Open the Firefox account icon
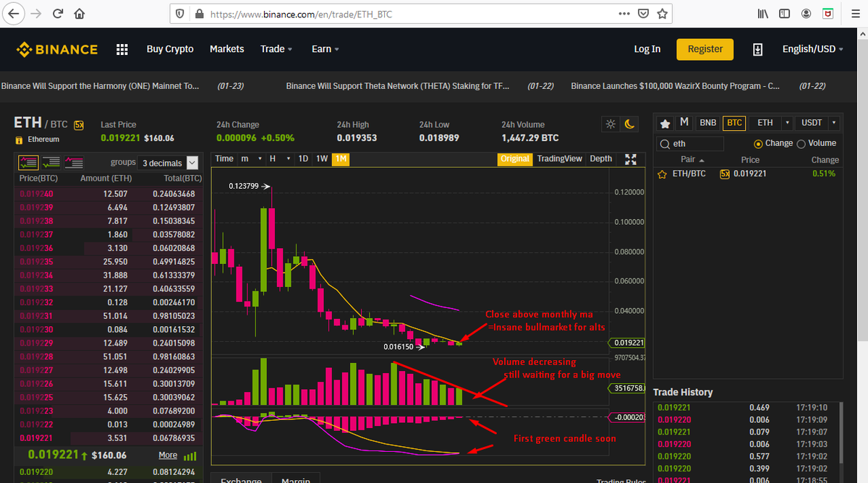Image resolution: width=868 pixels, height=483 pixels. tap(806, 14)
